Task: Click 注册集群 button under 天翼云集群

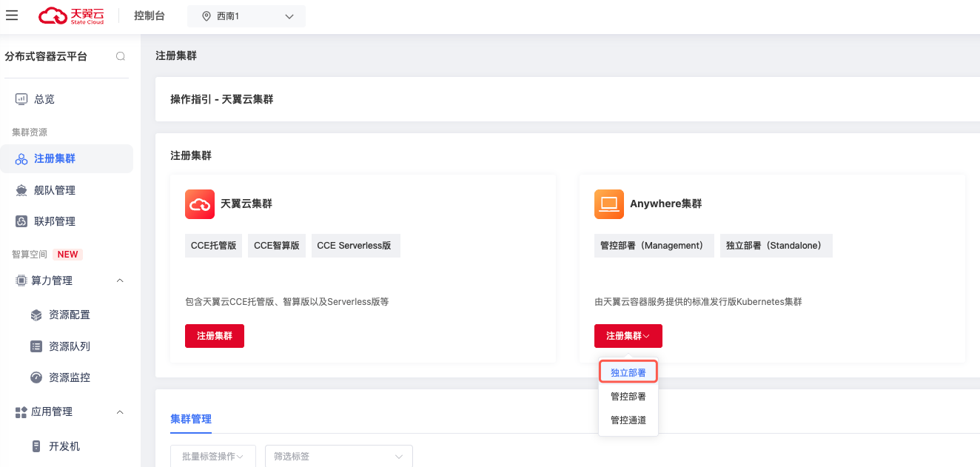Action: pyautogui.click(x=215, y=336)
